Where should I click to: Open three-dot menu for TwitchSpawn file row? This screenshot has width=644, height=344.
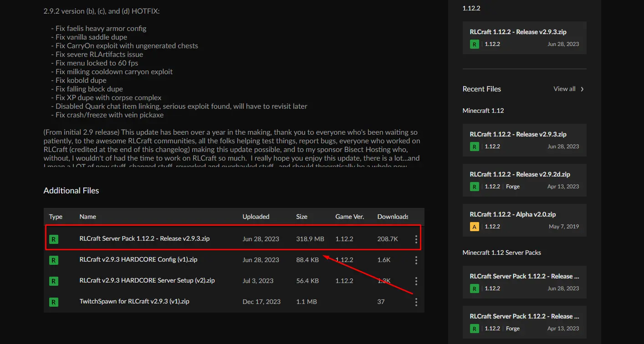click(416, 302)
